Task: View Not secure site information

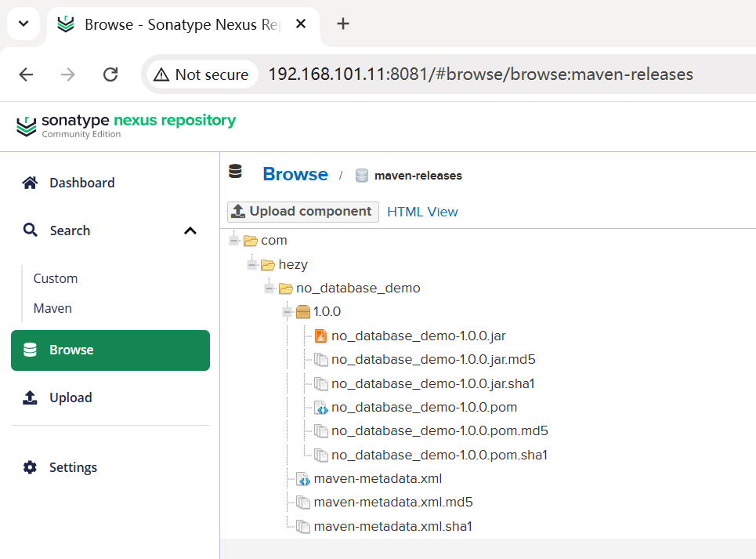Action: pos(201,74)
